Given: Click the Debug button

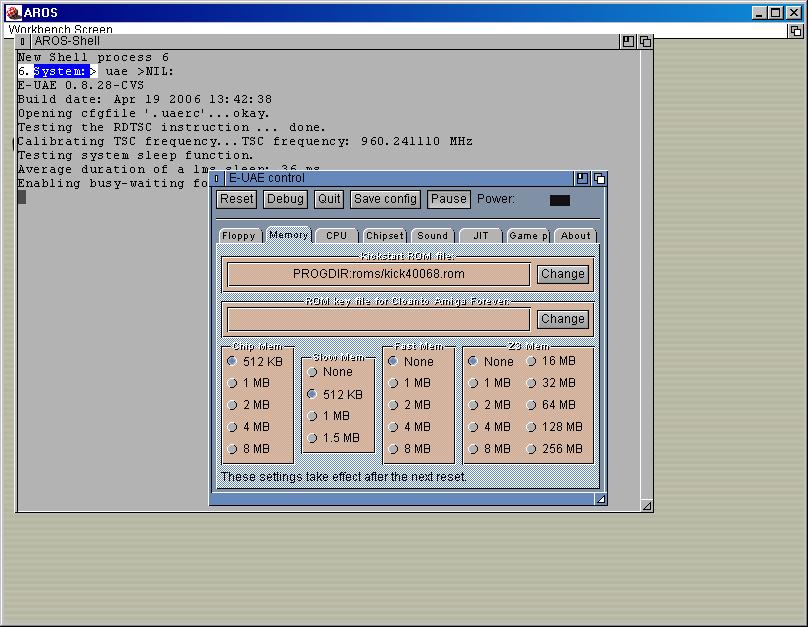Looking at the screenshot, I should 285,199.
